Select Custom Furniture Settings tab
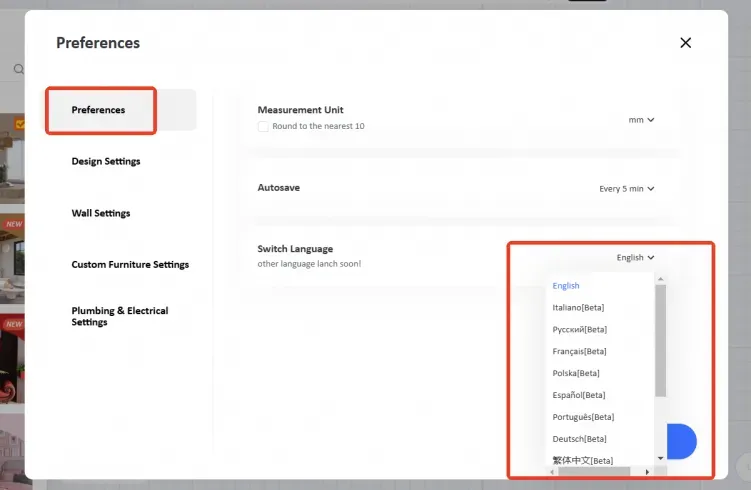Image resolution: width=751 pixels, height=490 pixels. point(130,265)
